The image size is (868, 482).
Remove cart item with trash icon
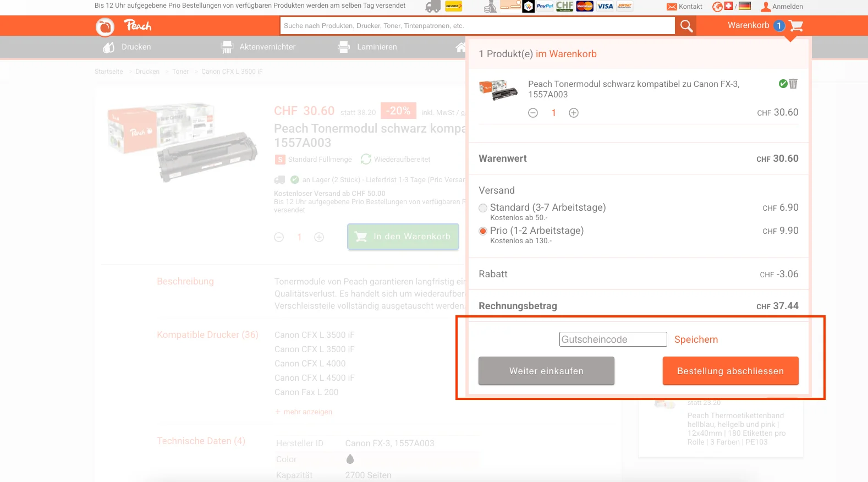pyautogui.click(x=793, y=84)
